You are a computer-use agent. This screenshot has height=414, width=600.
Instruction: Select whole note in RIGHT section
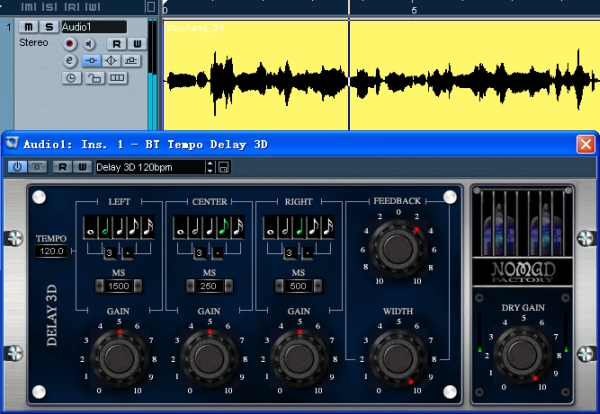click(270, 228)
